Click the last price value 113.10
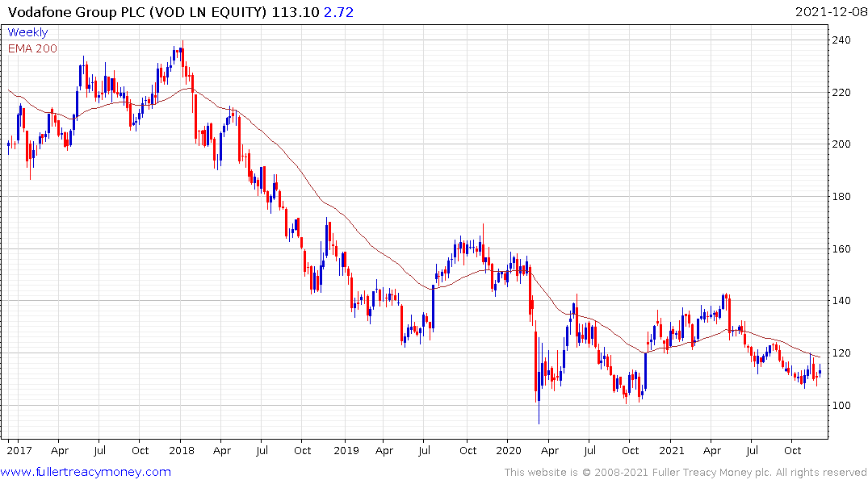 click(296, 12)
